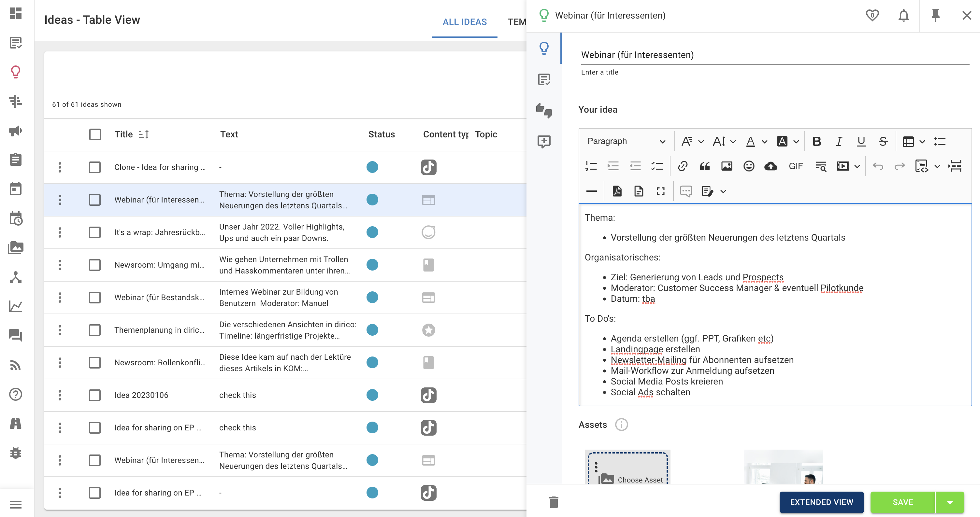This screenshot has height=517, width=980.
Task: Insert an image in the editor
Action: pos(727,166)
